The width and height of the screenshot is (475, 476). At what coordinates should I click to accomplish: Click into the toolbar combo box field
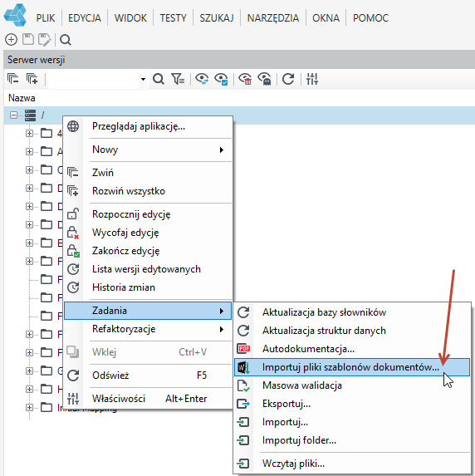click(94, 79)
